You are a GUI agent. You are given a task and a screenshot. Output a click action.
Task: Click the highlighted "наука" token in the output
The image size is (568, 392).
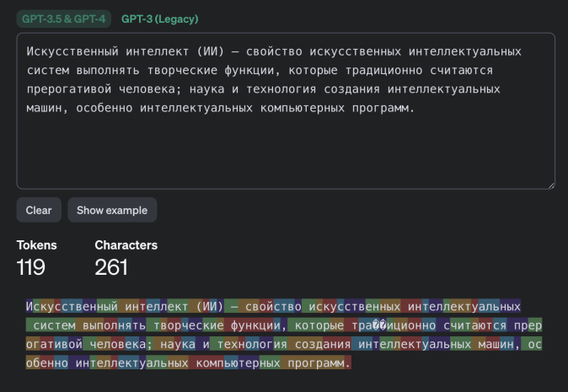pyautogui.click(x=174, y=344)
